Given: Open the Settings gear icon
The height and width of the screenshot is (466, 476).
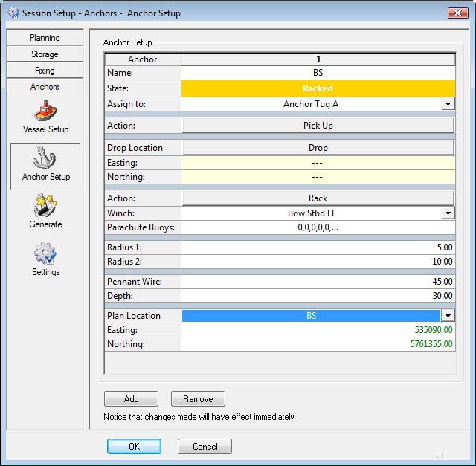Looking at the screenshot, I should (x=45, y=256).
